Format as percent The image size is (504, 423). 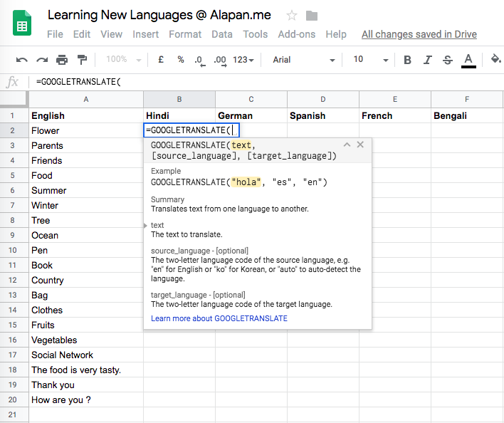coord(181,60)
